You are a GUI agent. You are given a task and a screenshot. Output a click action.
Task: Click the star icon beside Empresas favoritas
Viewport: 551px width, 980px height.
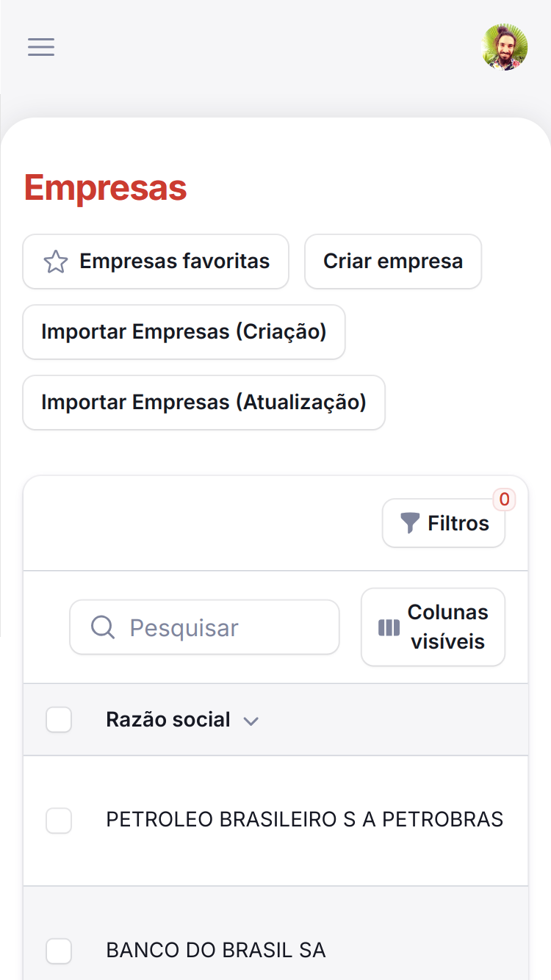pos(56,262)
